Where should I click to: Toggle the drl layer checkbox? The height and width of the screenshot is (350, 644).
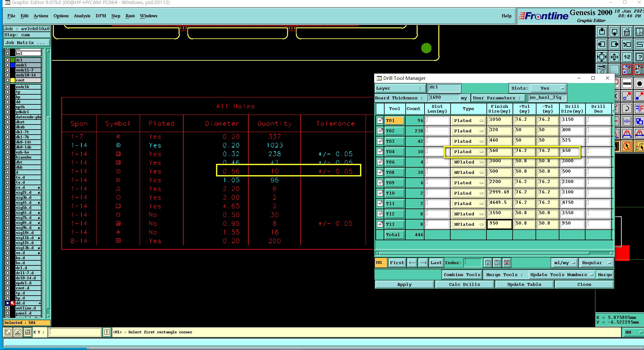[8, 60]
